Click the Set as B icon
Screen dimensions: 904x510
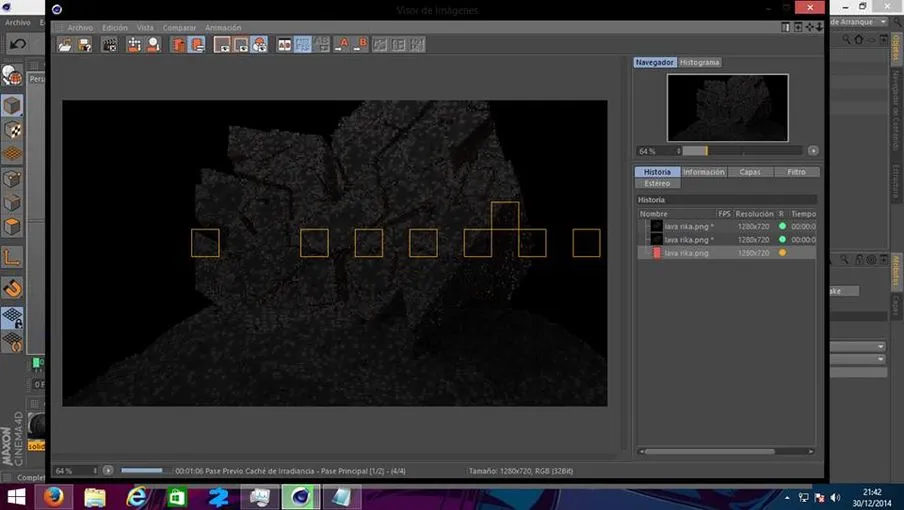tap(361, 45)
